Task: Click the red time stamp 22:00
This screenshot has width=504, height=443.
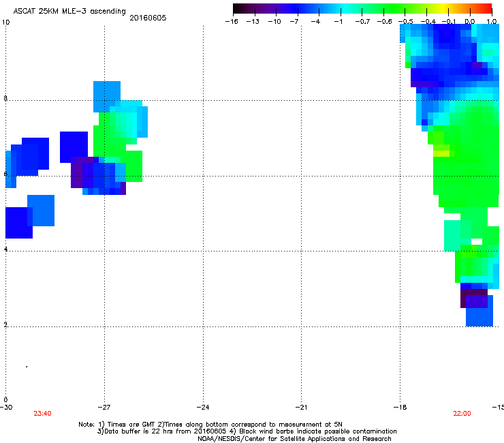Action: (x=462, y=414)
